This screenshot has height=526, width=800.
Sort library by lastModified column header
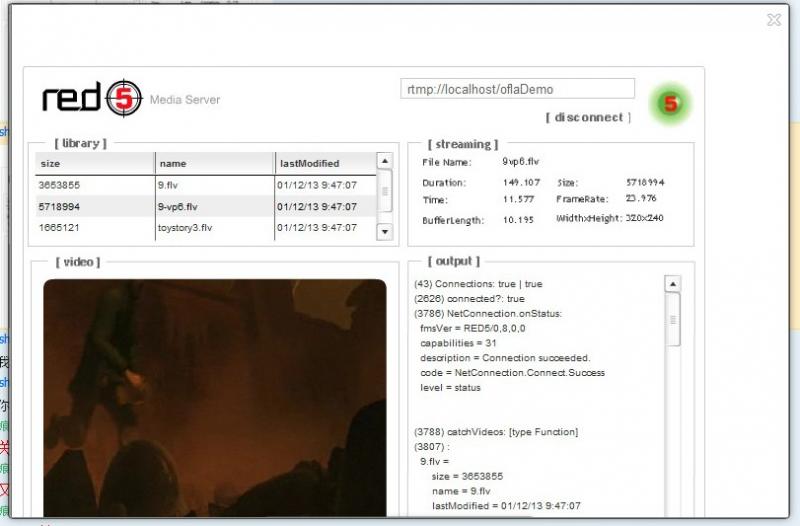[x=326, y=163]
